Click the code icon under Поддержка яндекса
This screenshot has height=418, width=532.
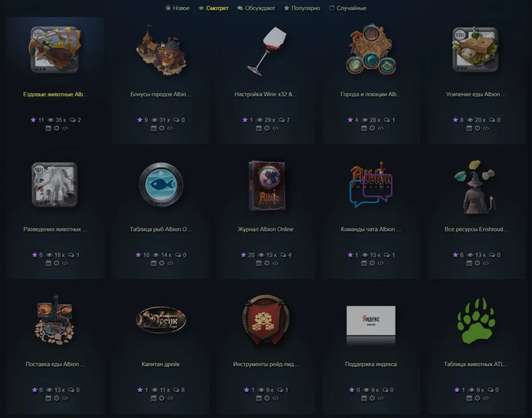pos(381,398)
